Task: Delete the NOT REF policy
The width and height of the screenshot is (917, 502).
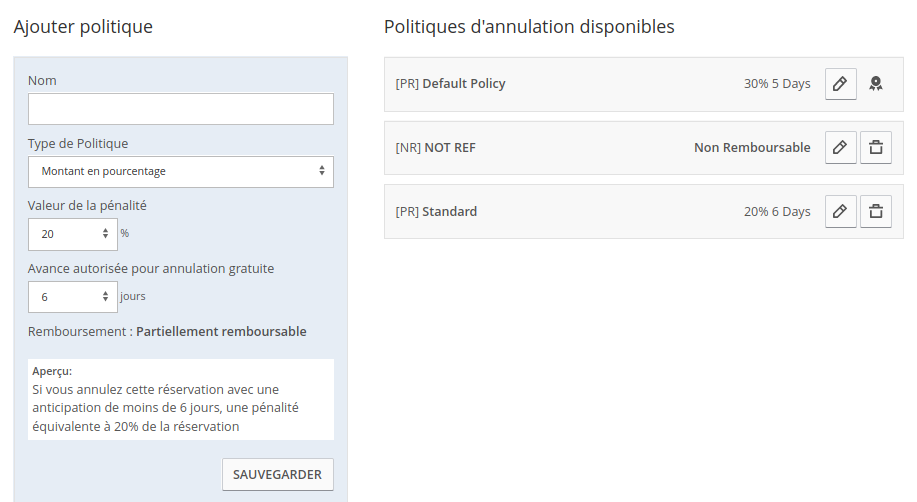Action: 875,147
